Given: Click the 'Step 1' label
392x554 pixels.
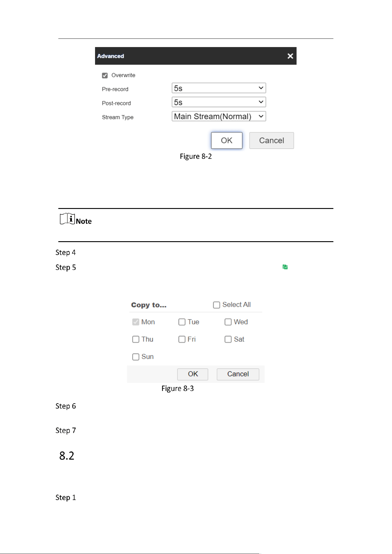Looking at the screenshot, I should [65, 497].
